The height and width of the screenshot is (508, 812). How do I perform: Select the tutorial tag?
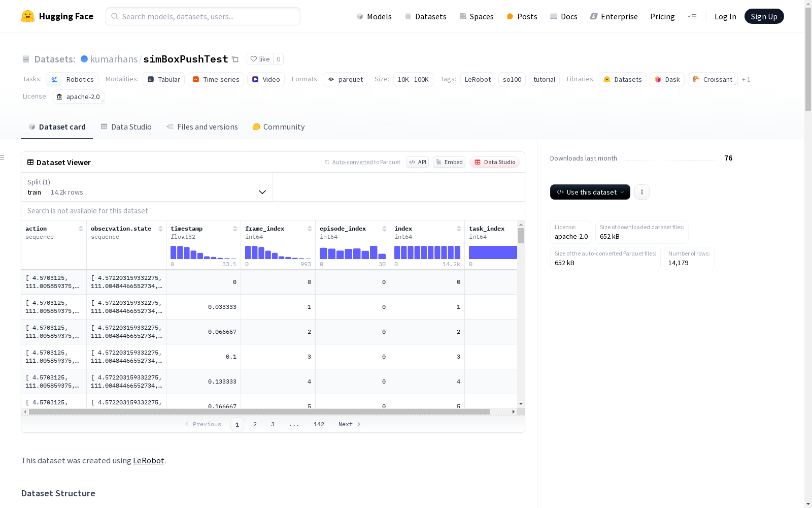coord(544,79)
